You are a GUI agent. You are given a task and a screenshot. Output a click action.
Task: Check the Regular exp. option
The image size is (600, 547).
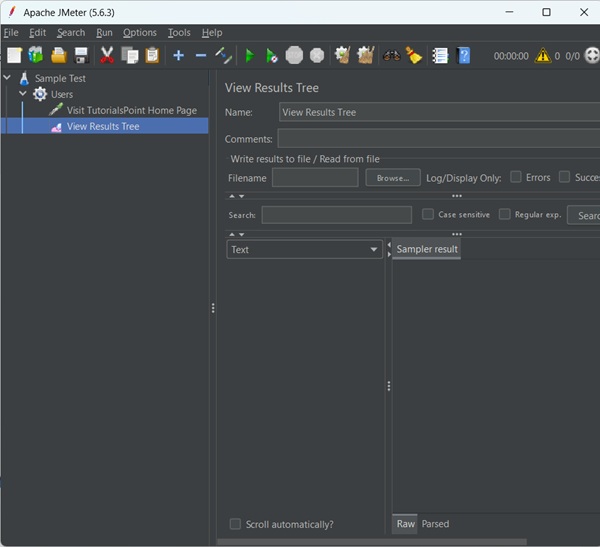click(505, 214)
